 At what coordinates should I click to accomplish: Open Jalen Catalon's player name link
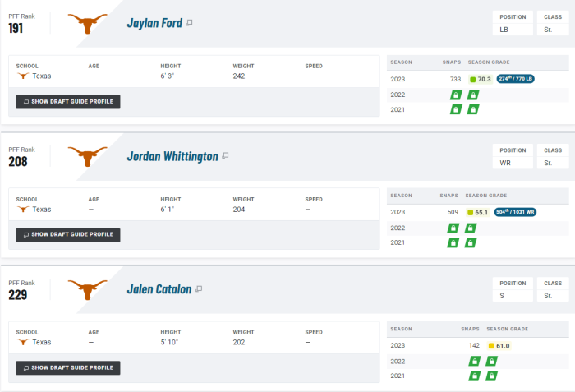[159, 289]
